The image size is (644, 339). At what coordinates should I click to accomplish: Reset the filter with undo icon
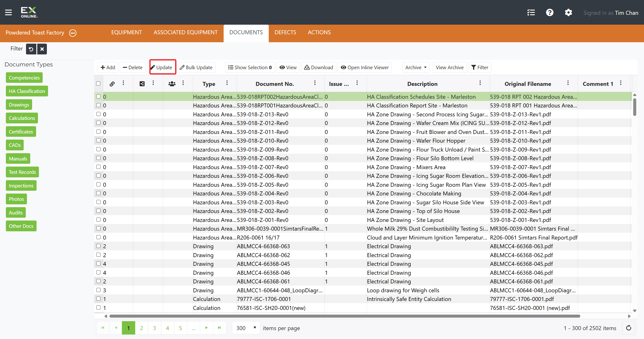click(x=31, y=49)
